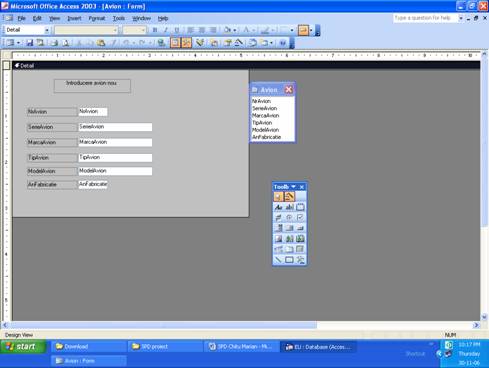Click the Fill/Back Color button
Image resolution: width=489 pixels, height=368 pixels.
click(x=228, y=30)
